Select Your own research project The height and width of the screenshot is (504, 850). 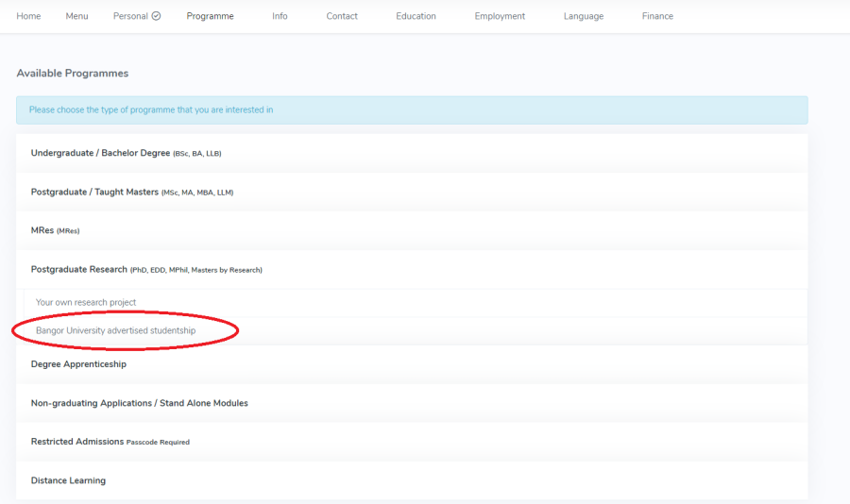point(416,302)
